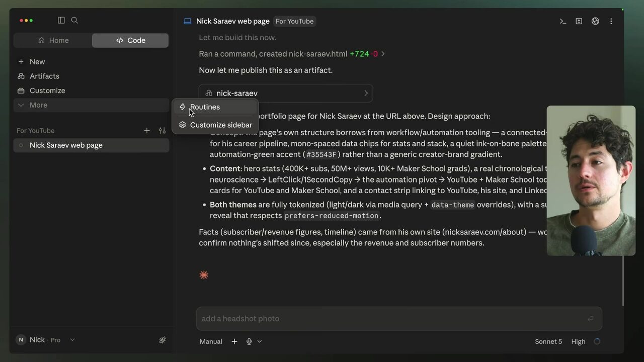Viewport: 644px width, 362px height.
Task: Open the nick-saraev artifact card
Action: coord(286,93)
